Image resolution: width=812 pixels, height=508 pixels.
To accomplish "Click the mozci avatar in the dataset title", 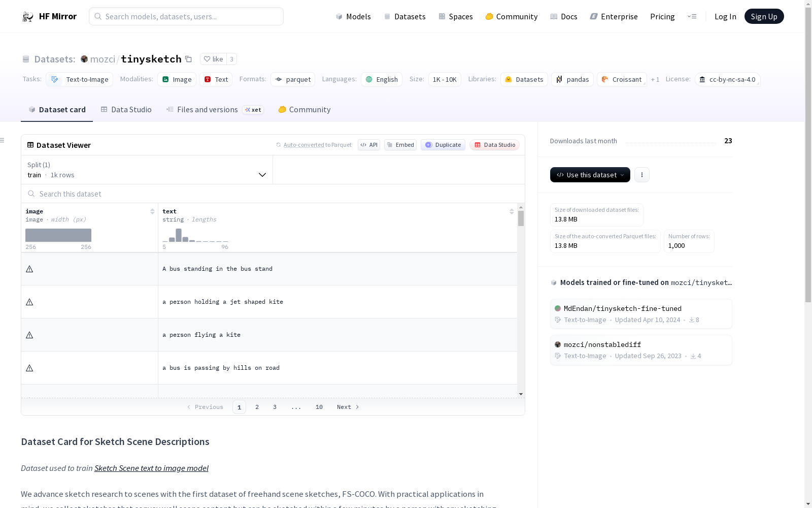I will click(x=84, y=59).
